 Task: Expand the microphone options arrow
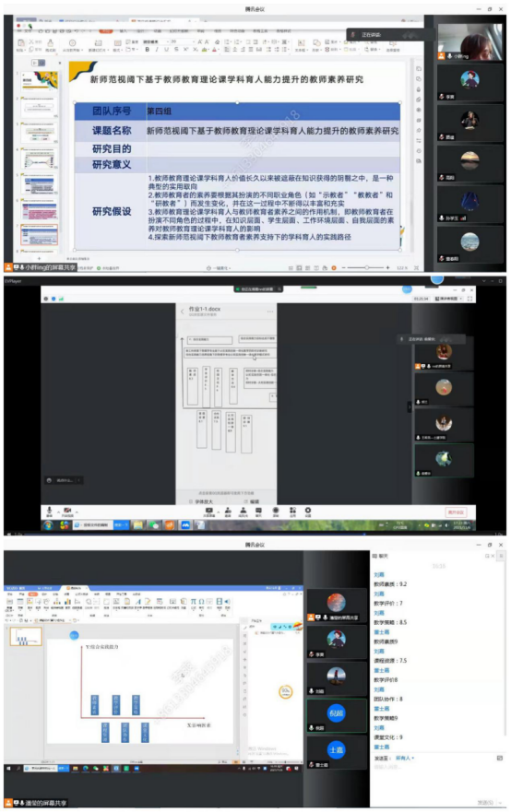coord(58,512)
